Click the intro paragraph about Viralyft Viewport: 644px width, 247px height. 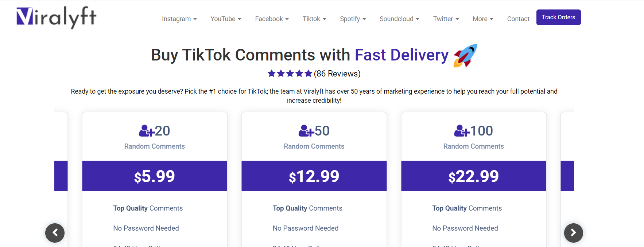[314, 96]
